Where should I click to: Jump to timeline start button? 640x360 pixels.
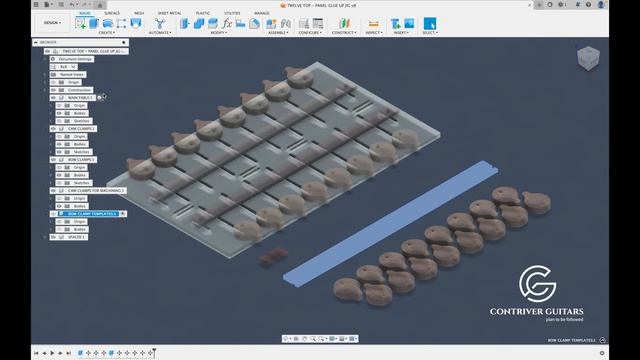[36, 353]
